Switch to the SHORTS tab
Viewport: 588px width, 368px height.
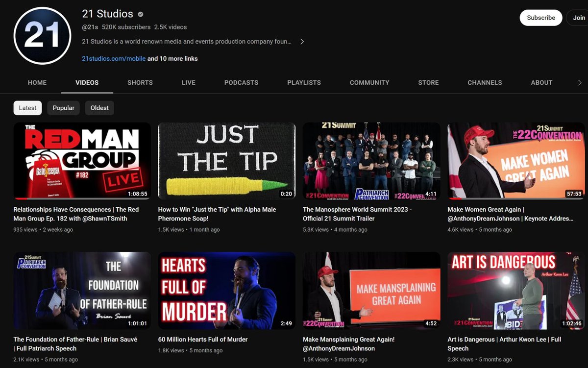(140, 83)
